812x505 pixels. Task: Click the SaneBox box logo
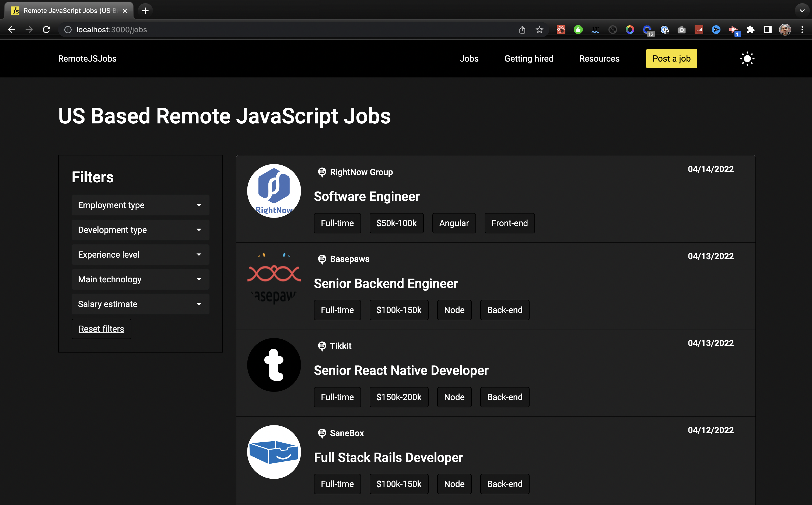click(274, 451)
